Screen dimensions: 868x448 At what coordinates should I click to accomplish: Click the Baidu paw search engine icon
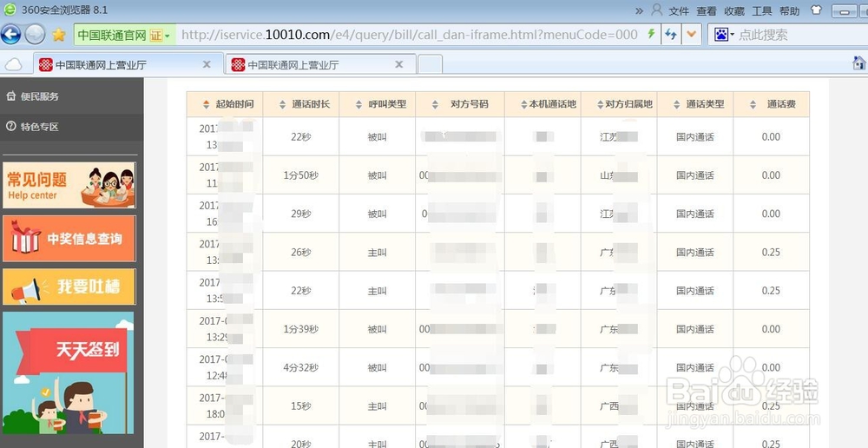point(721,35)
